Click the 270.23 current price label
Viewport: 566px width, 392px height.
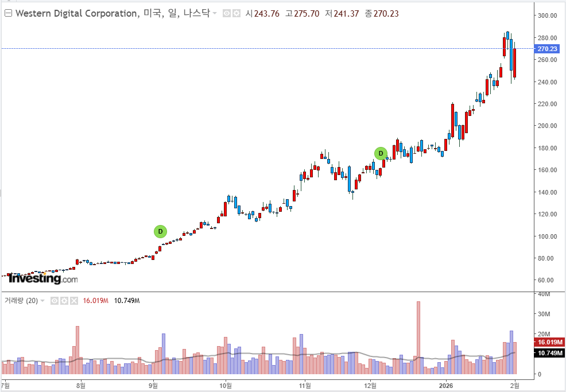click(546, 49)
